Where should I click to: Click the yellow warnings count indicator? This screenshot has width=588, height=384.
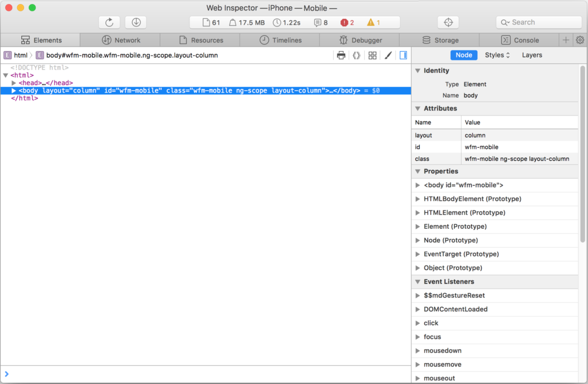(x=373, y=22)
